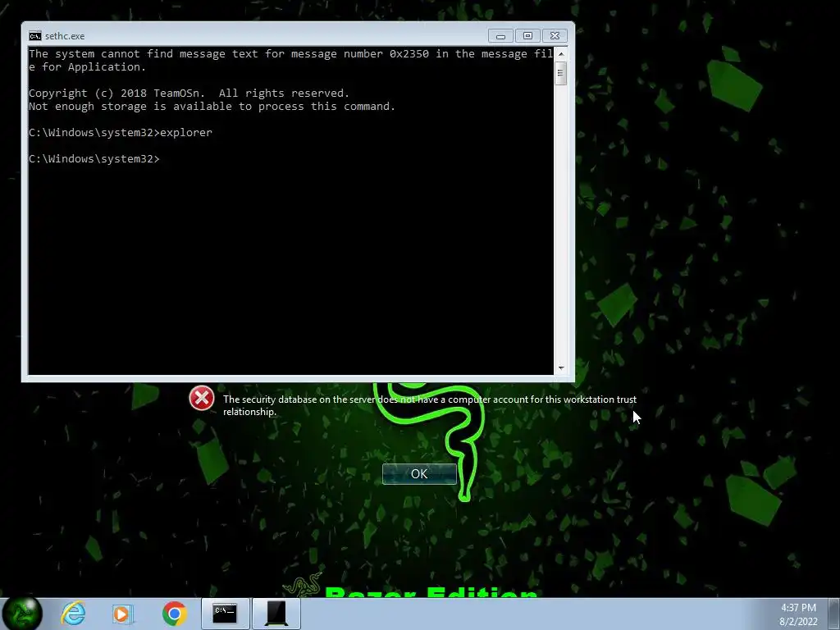Select the black window taskbar button
Screen dimensions: 840x630
pos(276,614)
